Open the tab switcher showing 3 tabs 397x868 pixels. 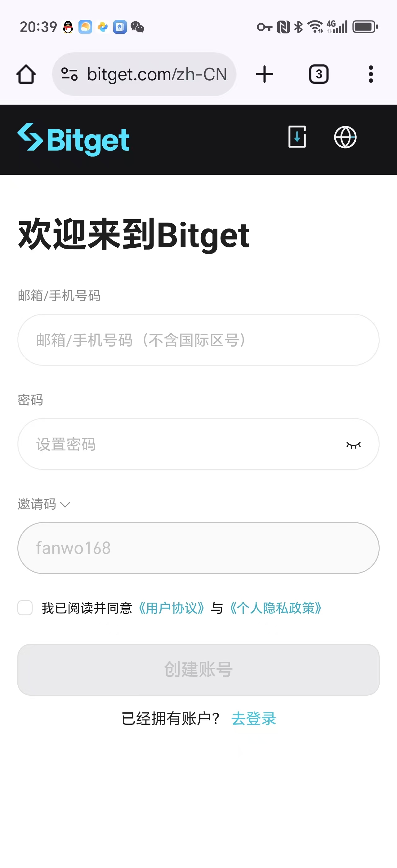(x=319, y=74)
